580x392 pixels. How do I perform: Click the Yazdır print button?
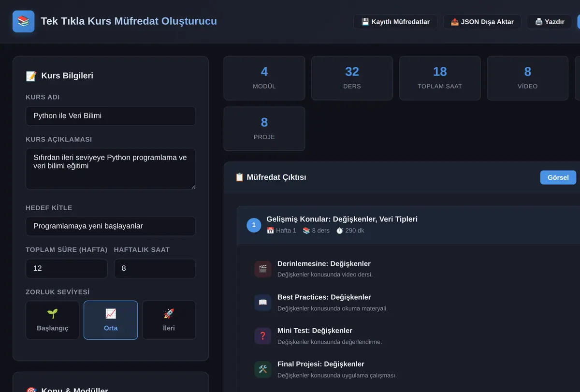pos(550,22)
